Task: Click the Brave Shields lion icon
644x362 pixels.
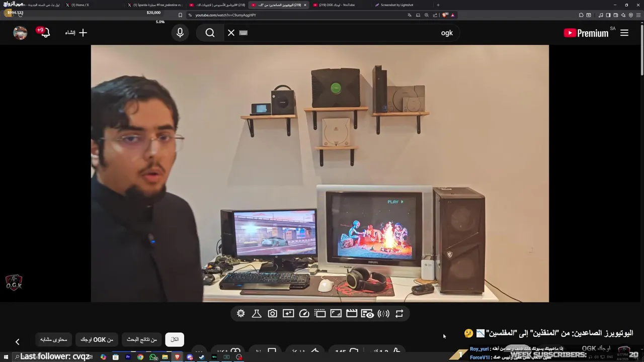Action: pos(445,15)
